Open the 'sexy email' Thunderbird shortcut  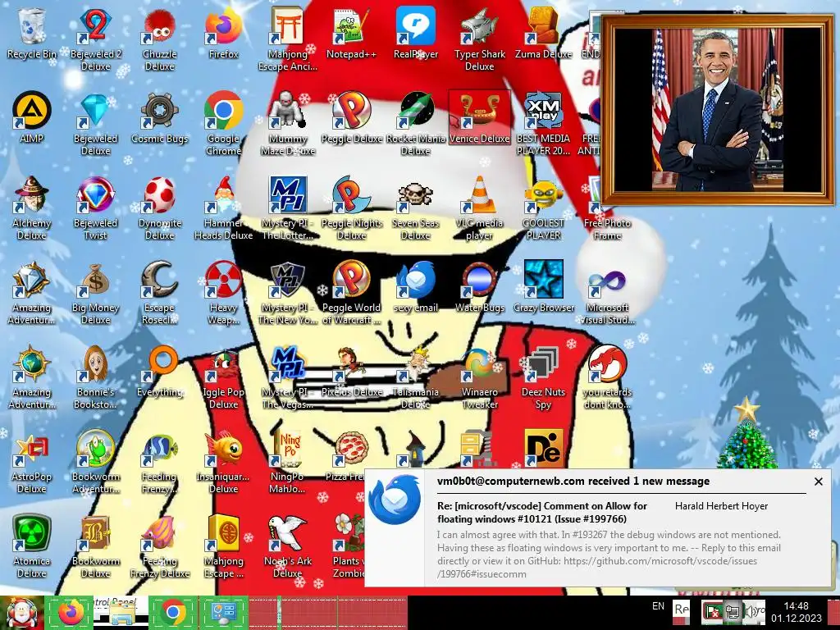416,287
